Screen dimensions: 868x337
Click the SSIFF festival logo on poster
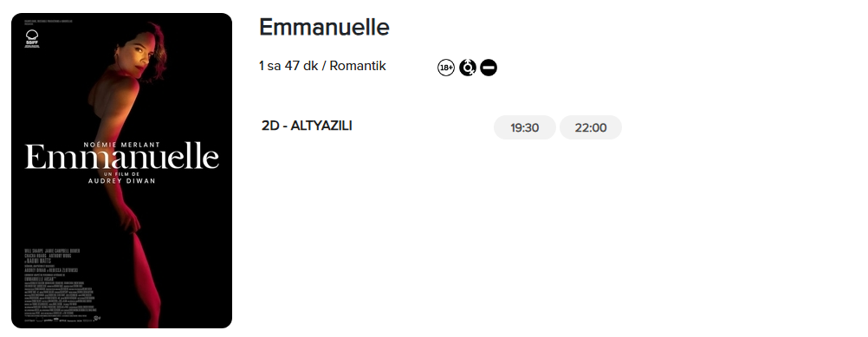(32, 39)
